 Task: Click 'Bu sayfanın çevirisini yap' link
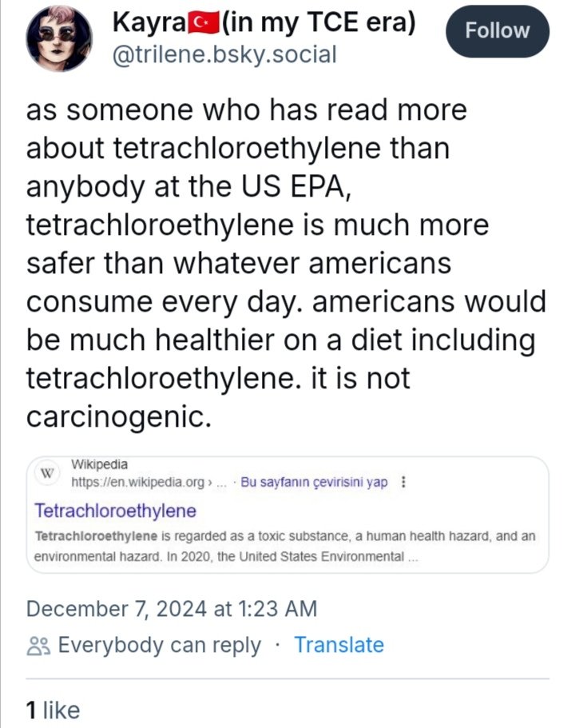(313, 483)
